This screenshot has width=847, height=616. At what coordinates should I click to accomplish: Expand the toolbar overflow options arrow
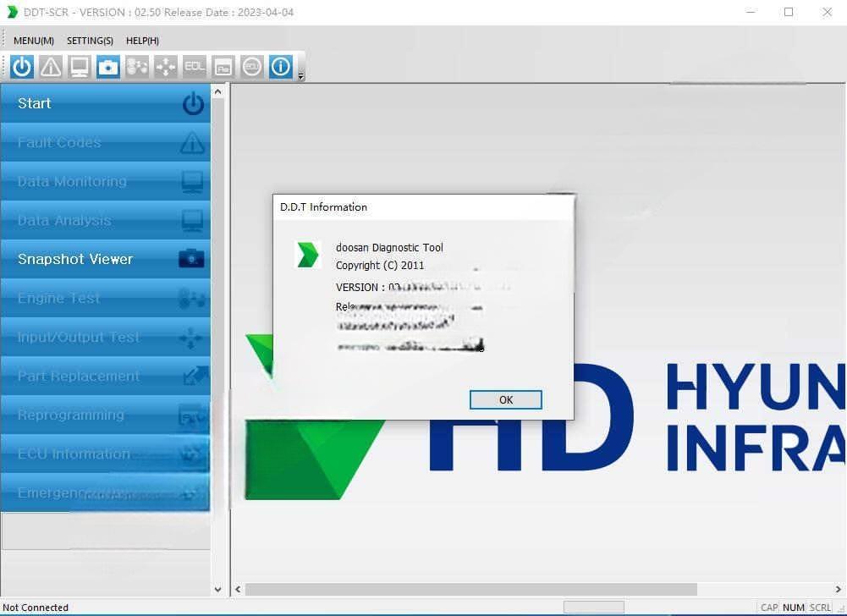301,76
